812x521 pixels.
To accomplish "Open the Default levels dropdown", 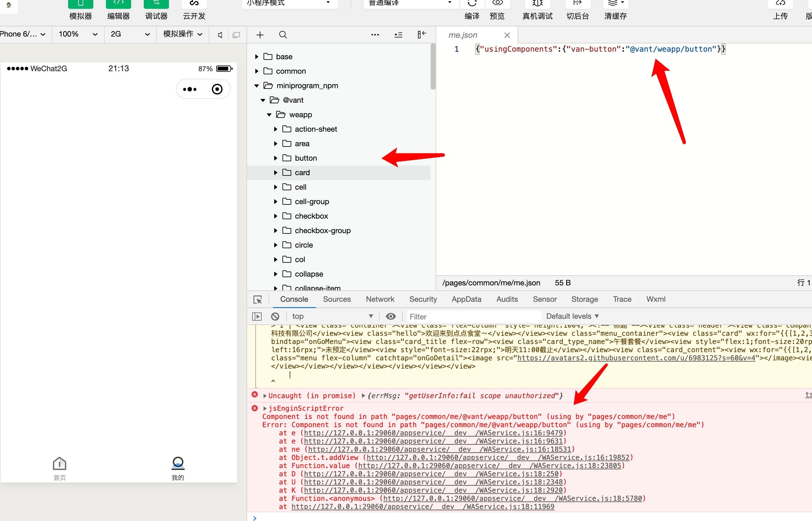I will coord(572,316).
